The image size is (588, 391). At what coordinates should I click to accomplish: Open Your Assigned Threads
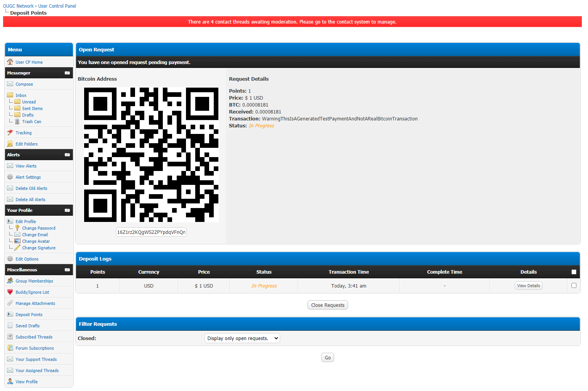37,371
